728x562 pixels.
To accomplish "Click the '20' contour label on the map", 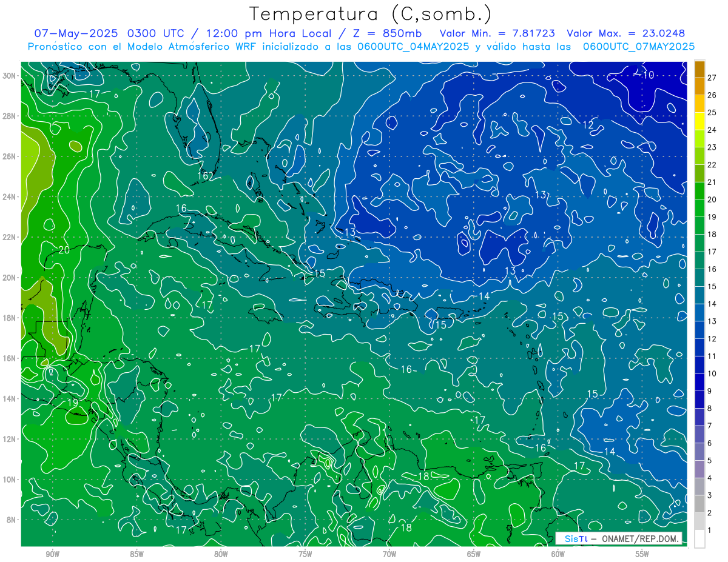I will 64,250.
